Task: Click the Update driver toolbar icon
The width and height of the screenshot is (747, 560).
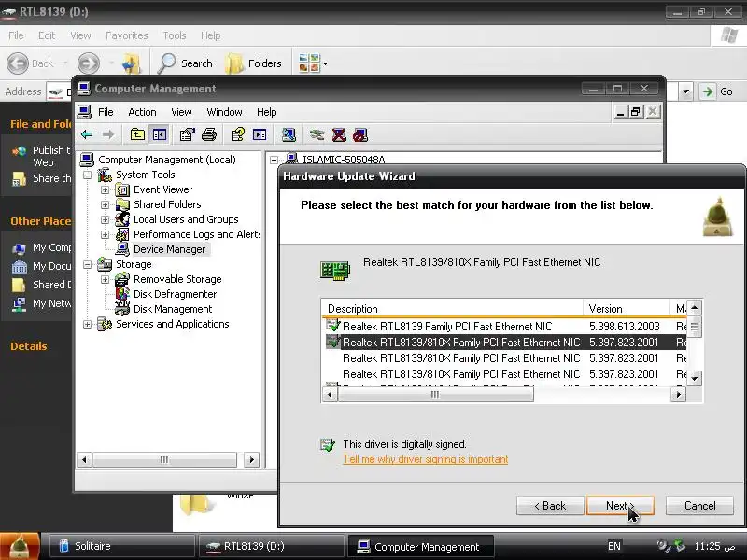Action: 317,134
